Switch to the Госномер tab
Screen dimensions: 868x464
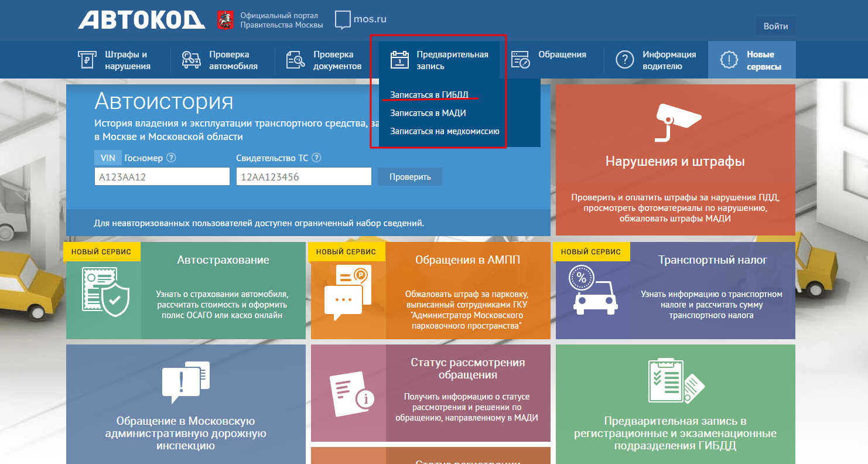tap(144, 158)
